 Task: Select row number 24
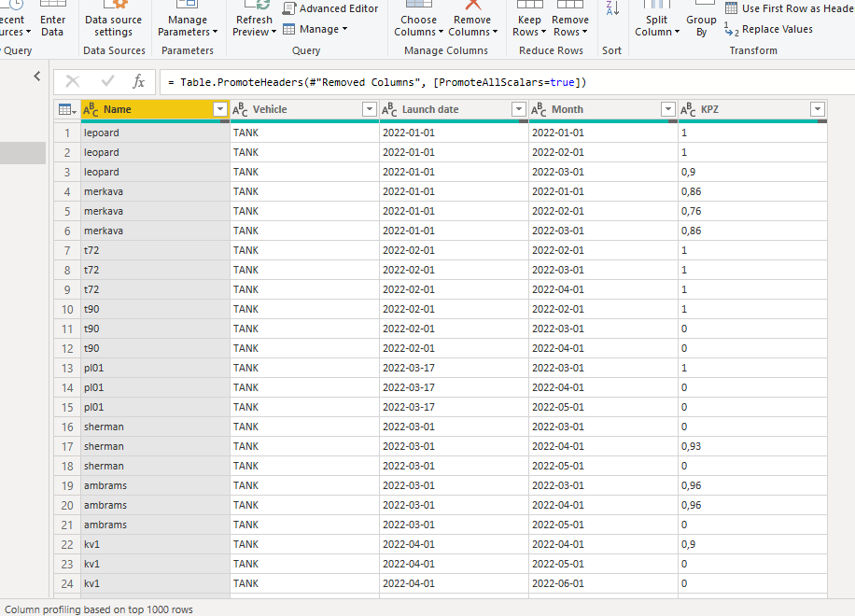pyautogui.click(x=67, y=583)
